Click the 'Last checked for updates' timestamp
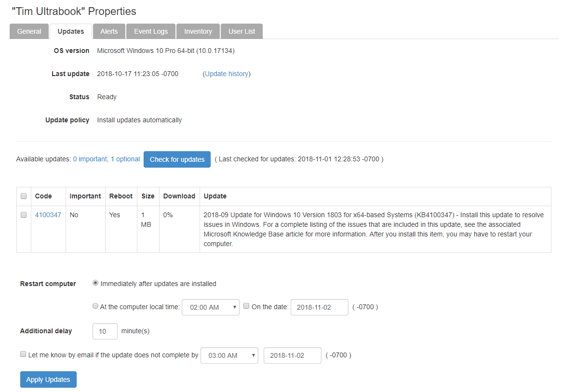This screenshot has height=392, width=563. [299, 159]
